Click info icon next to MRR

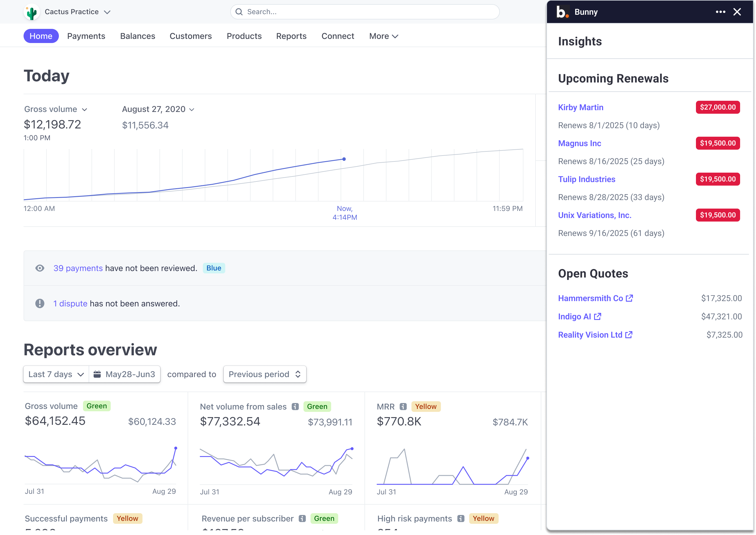tap(403, 407)
